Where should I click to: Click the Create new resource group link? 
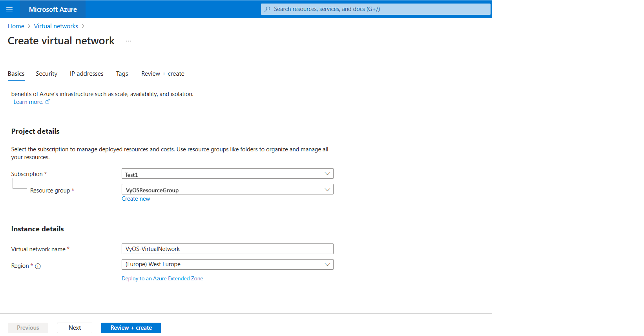(136, 199)
